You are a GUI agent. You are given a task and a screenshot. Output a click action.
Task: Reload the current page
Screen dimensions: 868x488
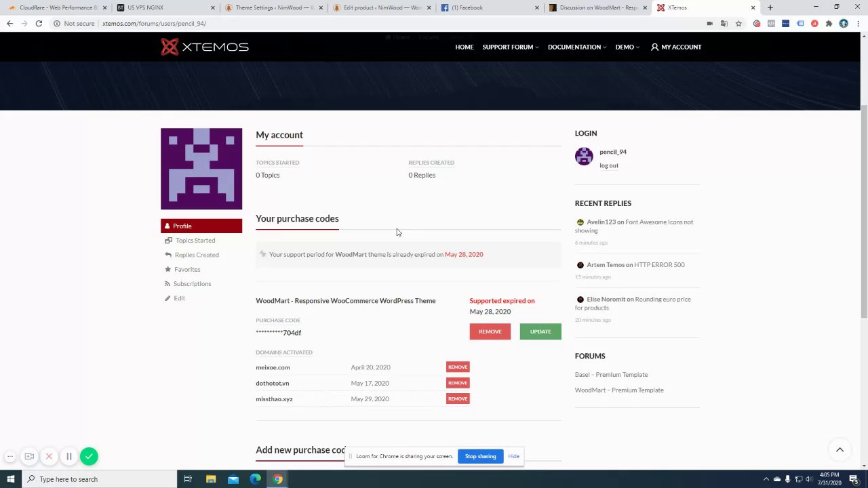39,23
